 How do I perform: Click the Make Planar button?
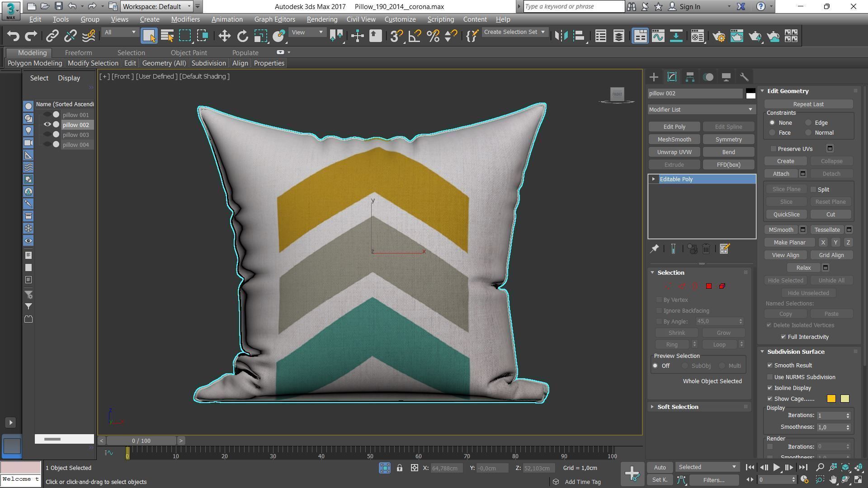point(789,242)
